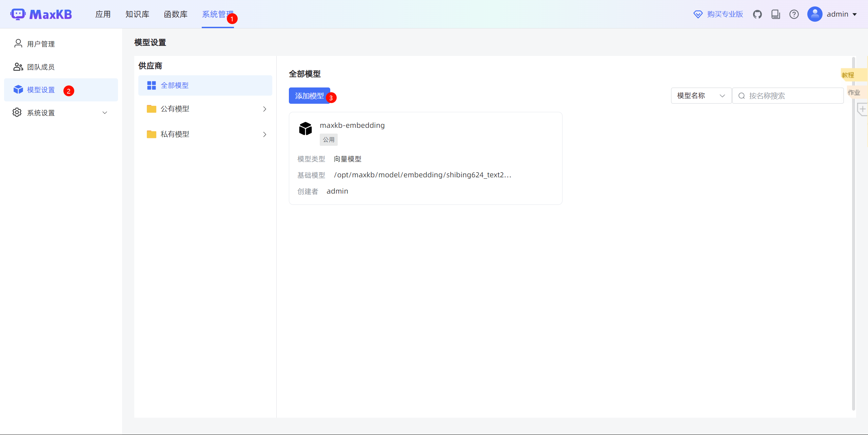Click the 添加模型 button
Viewport: 868px width, 435px height.
coord(309,96)
